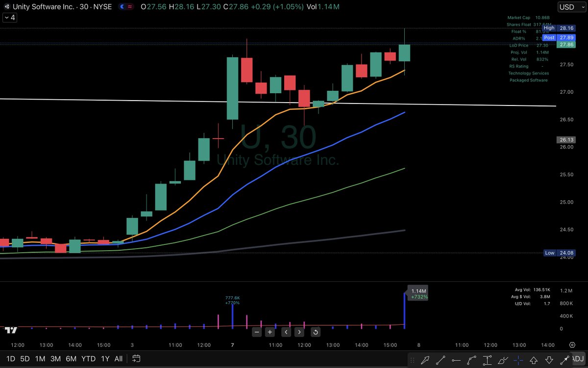588x368 pixels.
Task: Click the current price 27.86 label
Action: click(565, 44)
